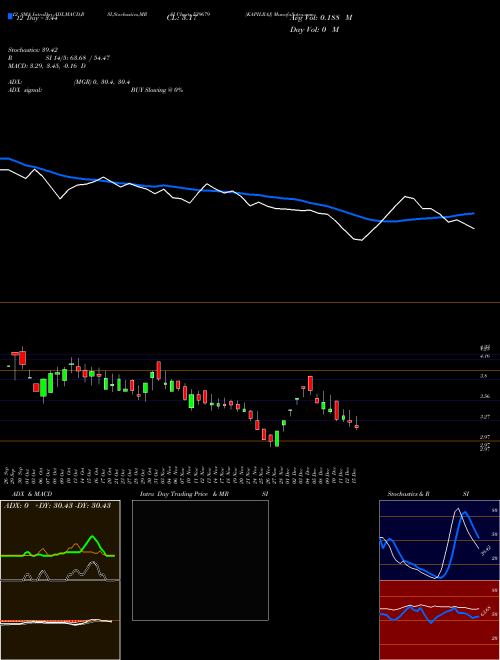This screenshot has height=660, width=500.
Task: Click the 'BUY Slowing @ 0%' signal text
Action: (157, 90)
